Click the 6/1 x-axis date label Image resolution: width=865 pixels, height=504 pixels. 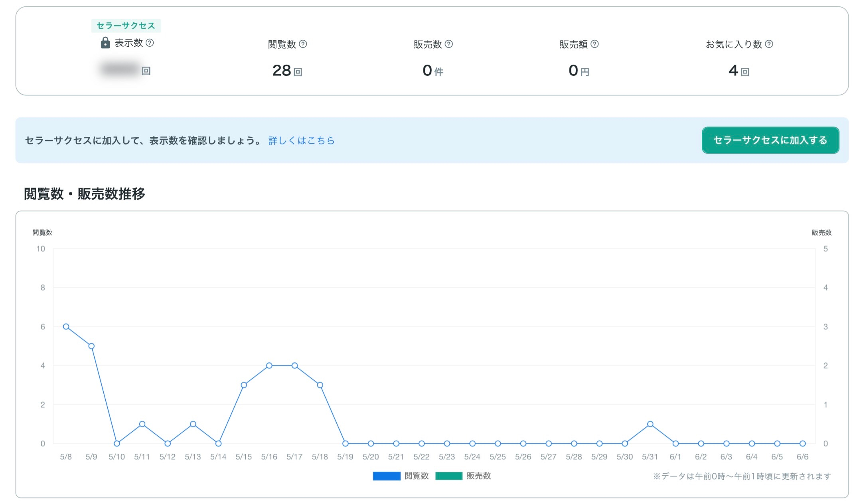click(x=675, y=457)
